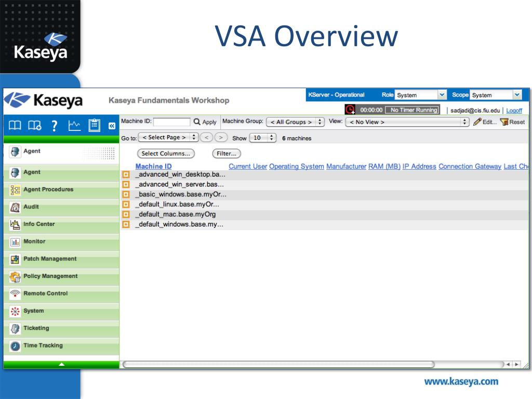Open the View dropdown
The image size is (532, 399).
(407, 122)
